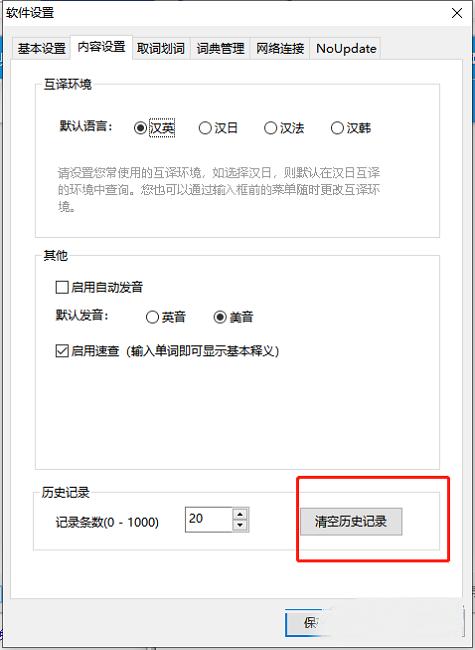Close the 软件设置 dialog window
The image size is (475, 650).
pyautogui.click(x=457, y=13)
